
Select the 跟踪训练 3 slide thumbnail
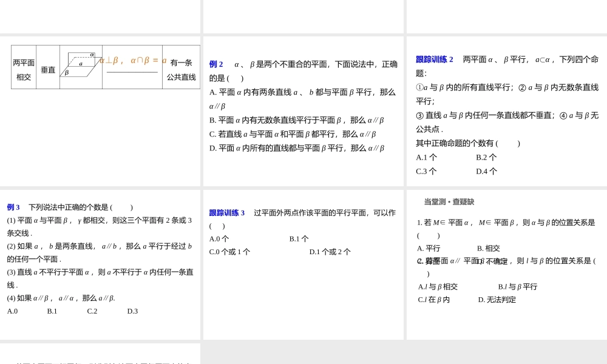coord(303,265)
